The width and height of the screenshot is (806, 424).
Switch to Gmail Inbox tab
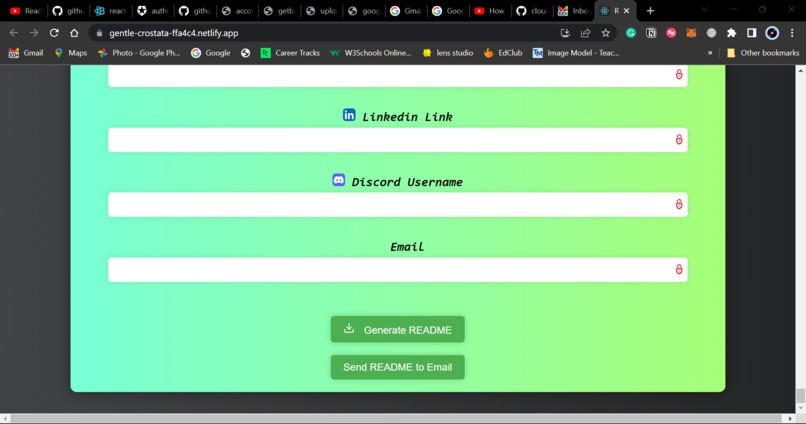(574, 11)
